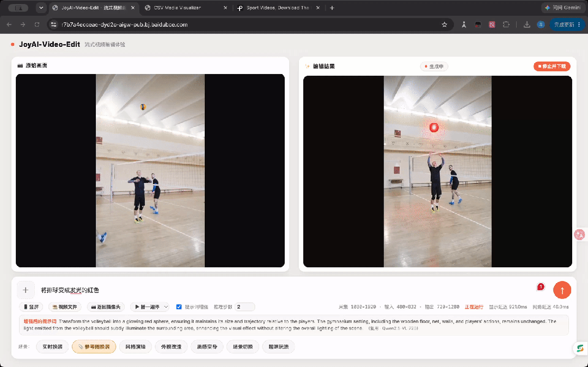Click the 推理步数 inference steps number field

click(244, 307)
